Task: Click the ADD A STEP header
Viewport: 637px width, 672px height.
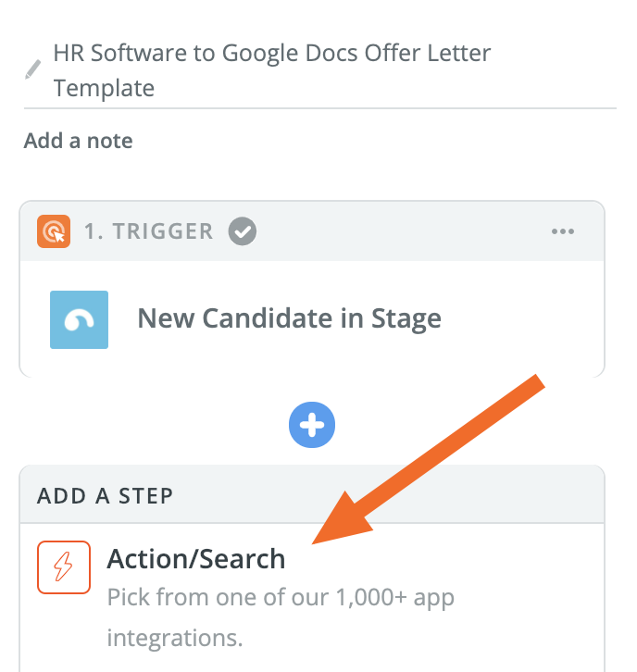Action: [x=105, y=496]
